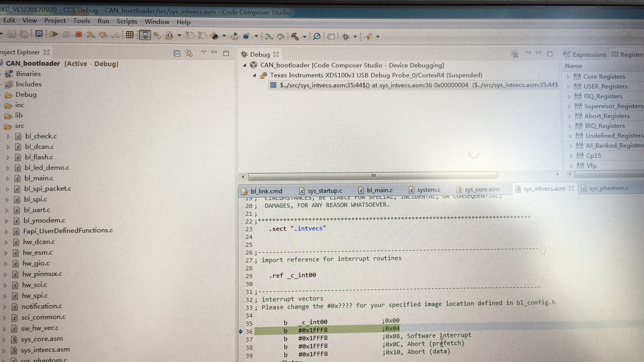The image size is (644, 362).
Task: Expand bl_main.c in the project tree
Action: pos(7,179)
